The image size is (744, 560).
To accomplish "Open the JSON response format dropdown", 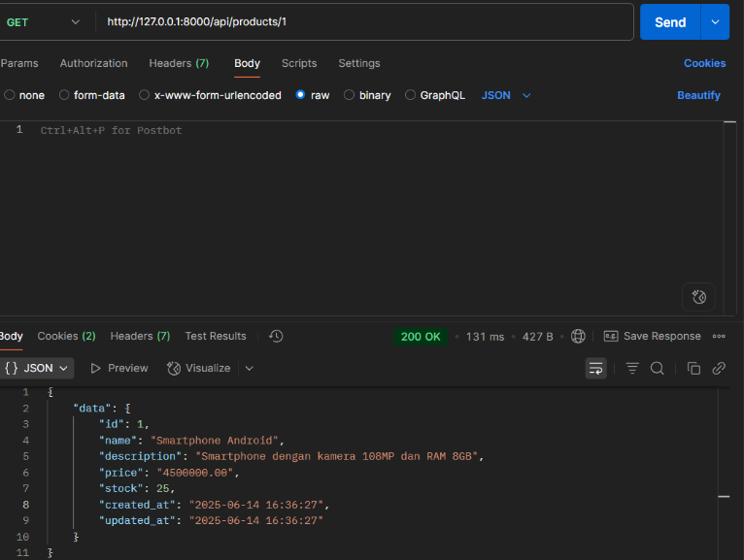I will click(x=37, y=368).
